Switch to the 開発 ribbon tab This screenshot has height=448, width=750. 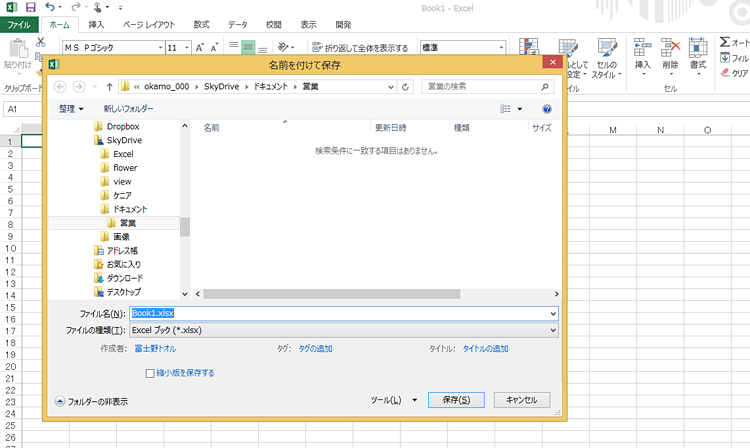(343, 24)
